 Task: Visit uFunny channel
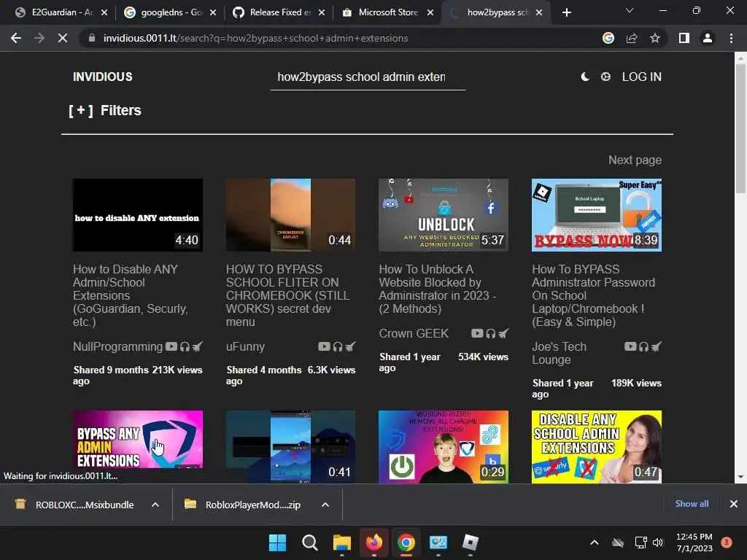click(245, 346)
